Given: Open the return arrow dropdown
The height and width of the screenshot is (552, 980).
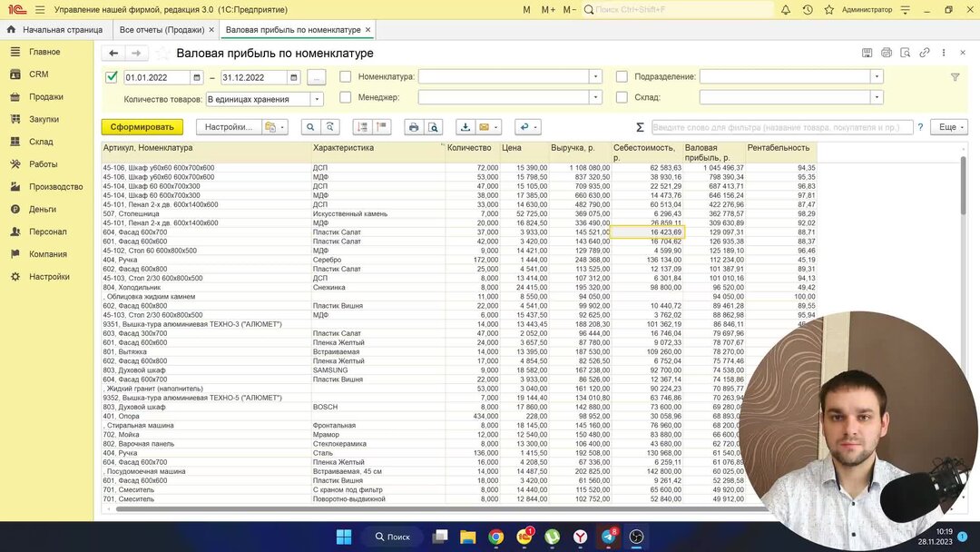Looking at the screenshot, I should 528,127.
